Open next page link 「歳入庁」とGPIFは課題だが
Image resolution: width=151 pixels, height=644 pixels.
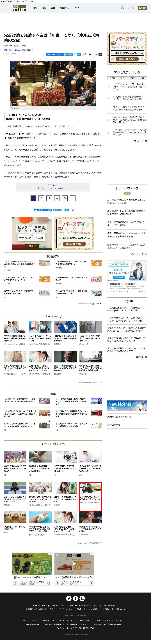pos(53,187)
